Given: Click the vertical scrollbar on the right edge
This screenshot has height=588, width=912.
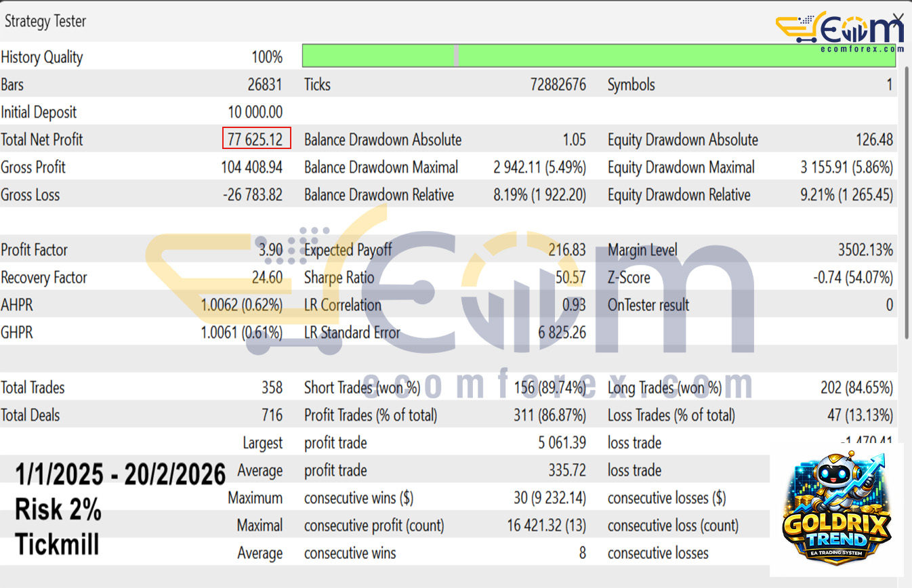Looking at the screenshot, I should pyautogui.click(x=908, y=203).
